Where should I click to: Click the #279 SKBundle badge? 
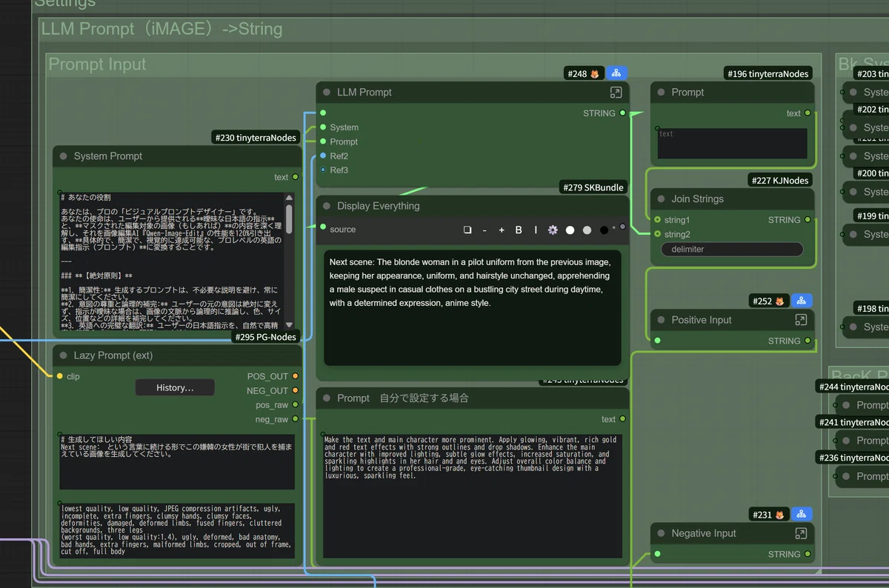pos(594,187)
